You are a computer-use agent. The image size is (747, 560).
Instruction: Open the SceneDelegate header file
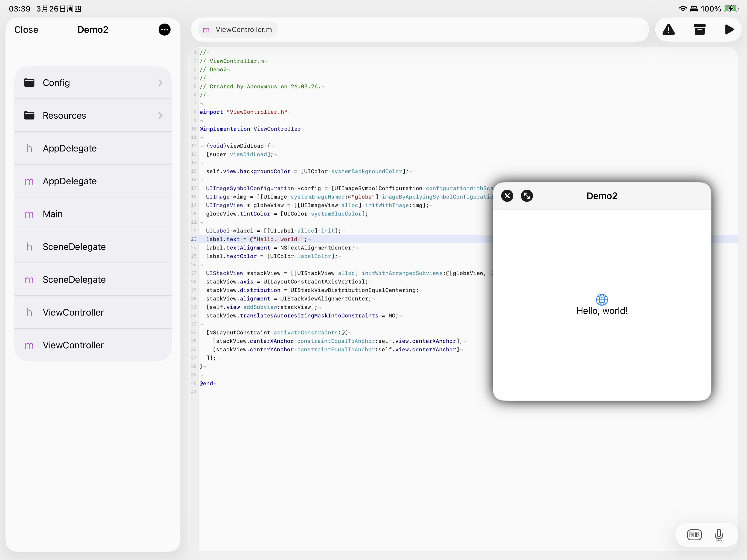point(93,247)
